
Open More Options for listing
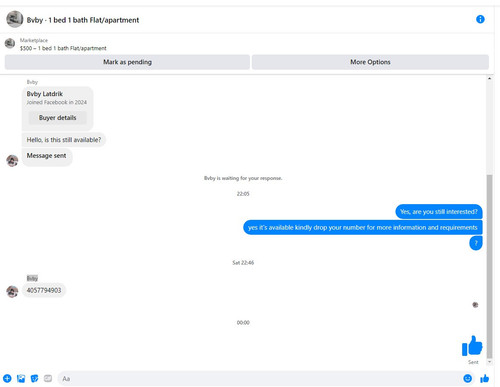click(x=370, y=62)
